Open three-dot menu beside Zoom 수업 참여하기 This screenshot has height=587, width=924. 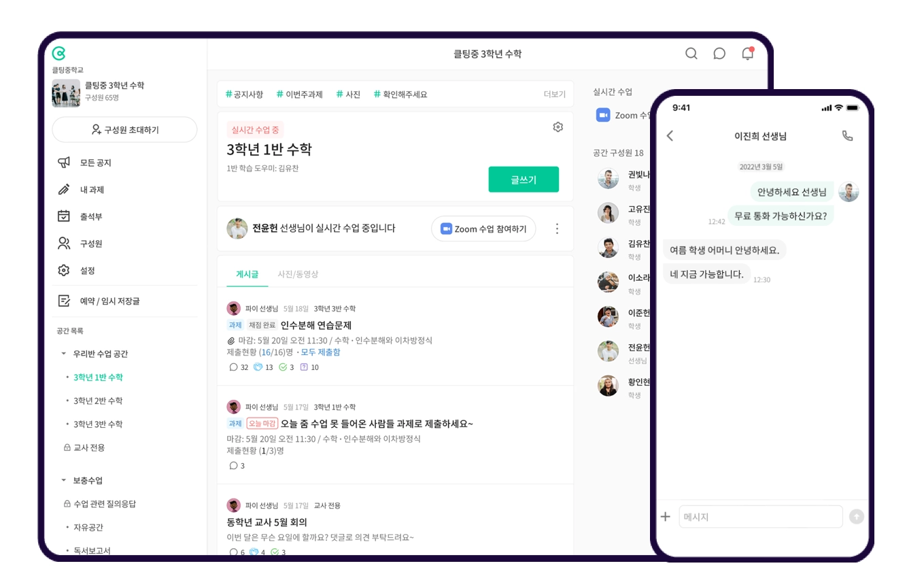coord(557,229)
